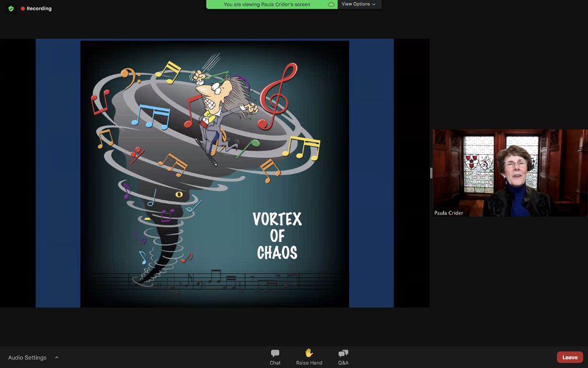Screen dimensions: 588x368
Task: Click the shared Vortex of Chaos slide
Action: click(215, 173)
